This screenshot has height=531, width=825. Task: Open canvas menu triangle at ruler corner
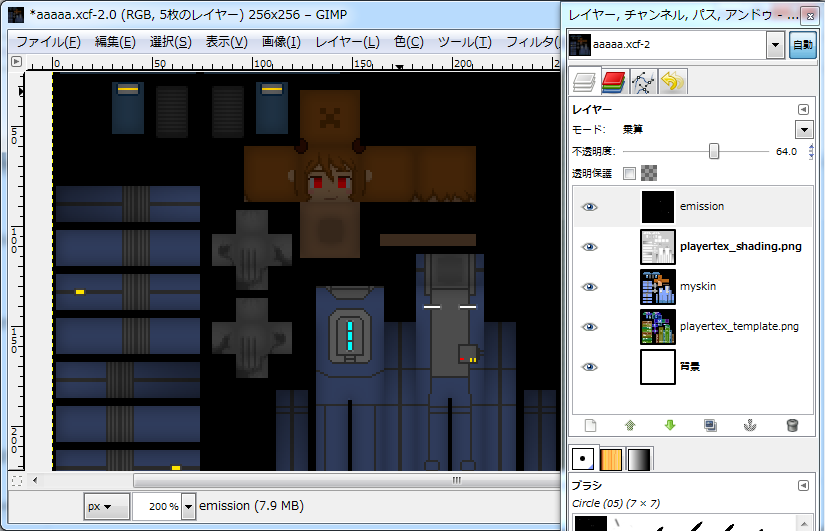tap(16, 62)
